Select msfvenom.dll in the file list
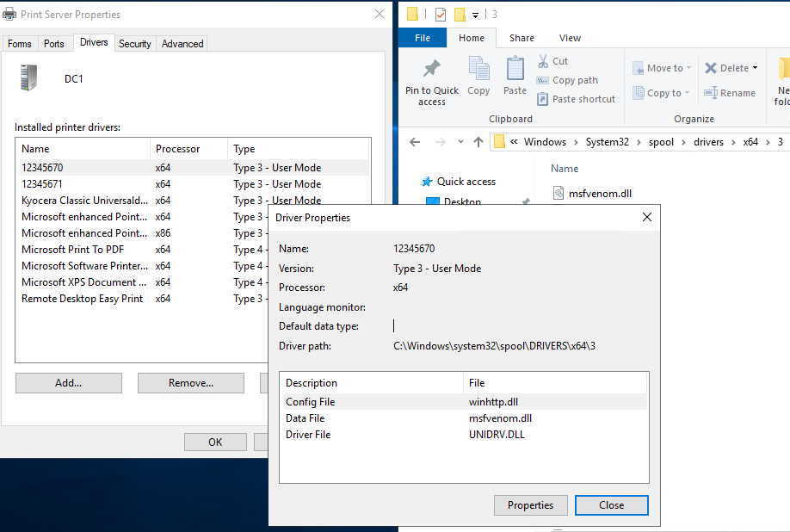 coord(600,194)
